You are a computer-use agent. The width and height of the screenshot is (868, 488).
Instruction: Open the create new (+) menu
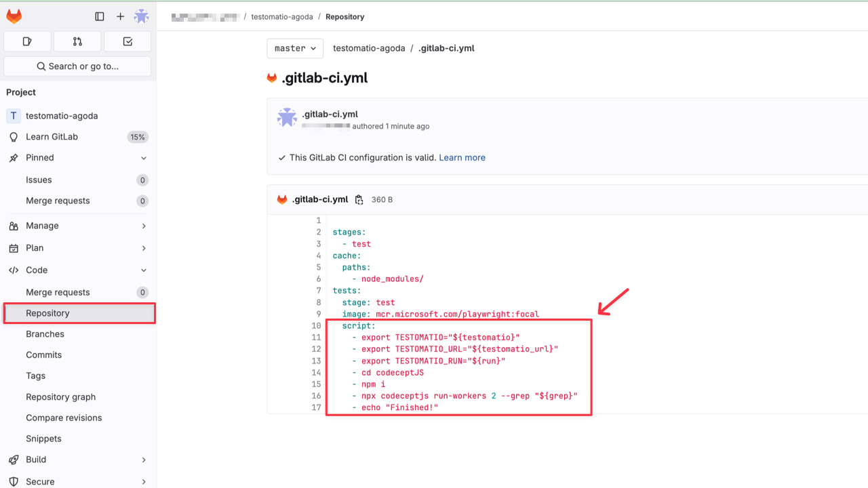tap(121, 16)
